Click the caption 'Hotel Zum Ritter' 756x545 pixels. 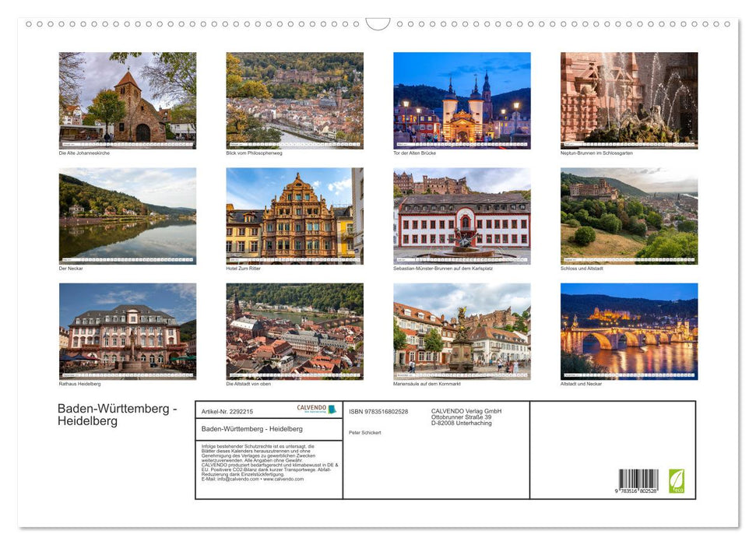tap(244, 269)
